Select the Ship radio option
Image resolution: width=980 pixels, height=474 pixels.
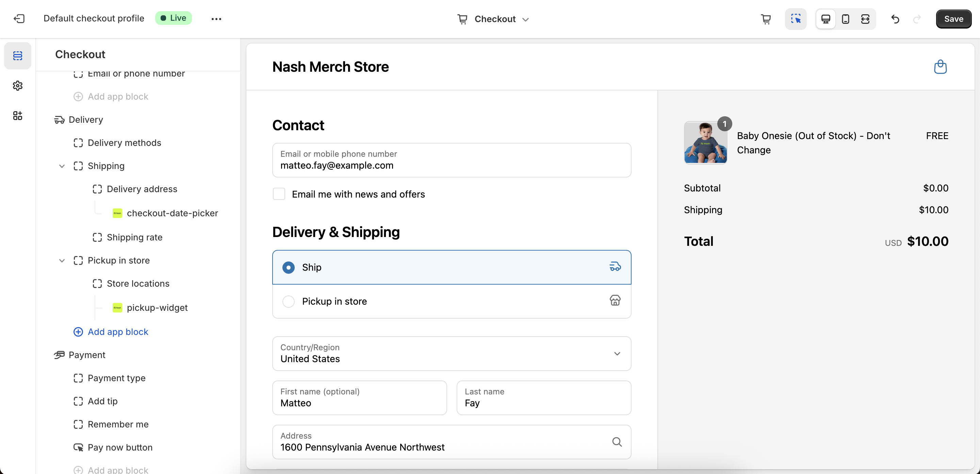[x=288, y=267]
